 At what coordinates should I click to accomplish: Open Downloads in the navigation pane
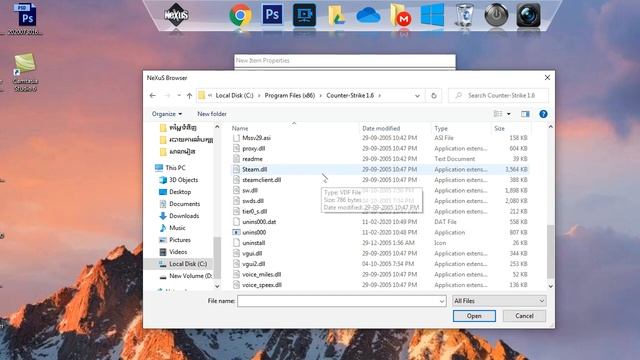184,216
